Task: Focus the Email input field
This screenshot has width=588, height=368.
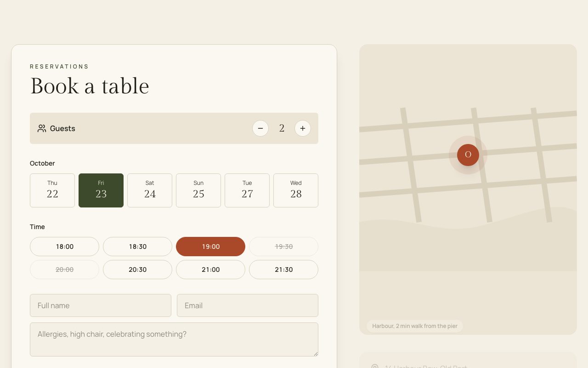Action: (248, 305)
